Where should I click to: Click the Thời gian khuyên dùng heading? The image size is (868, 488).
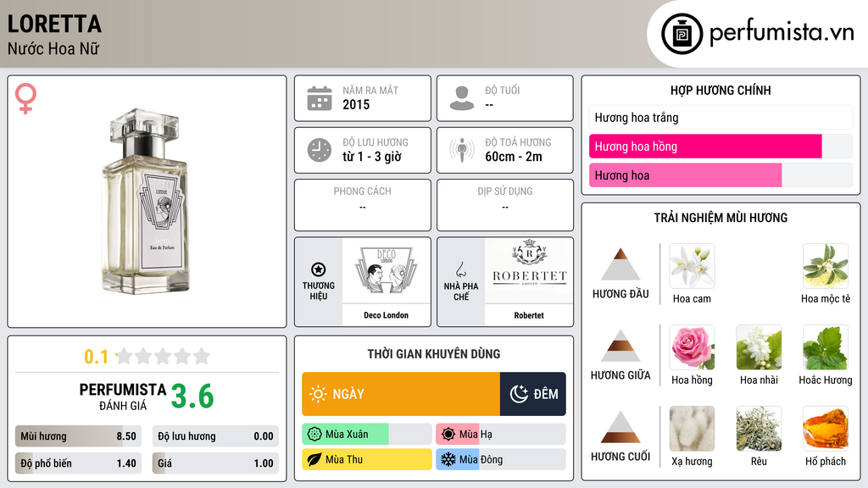coord(434,353)
